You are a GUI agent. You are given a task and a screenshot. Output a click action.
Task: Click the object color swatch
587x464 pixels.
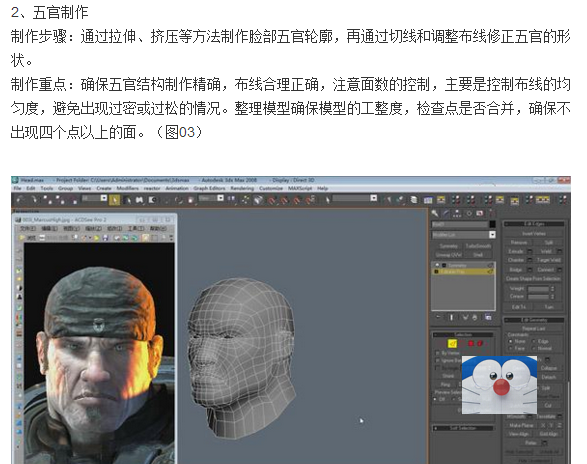(493, 224)
